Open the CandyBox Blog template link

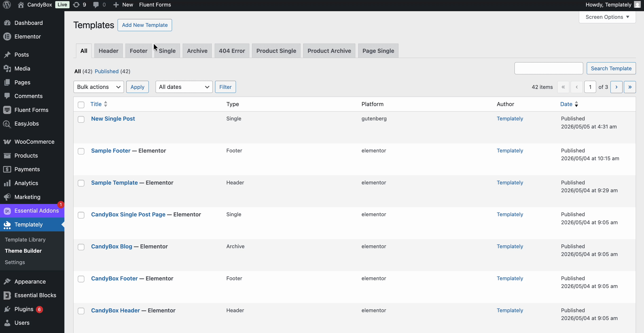(x=112, y=246)
